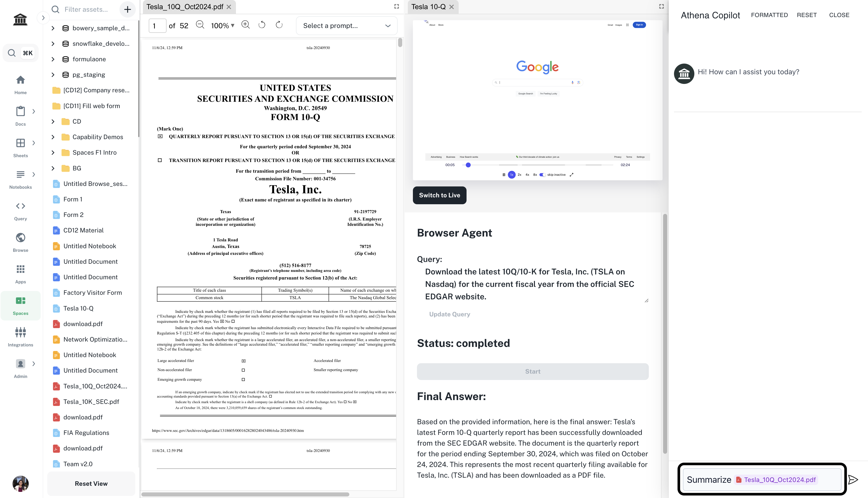Click the Browser Agent panel scrollbar
Image resolution: width=868 pixels, height=498 pixels.
[x=665, y=333]
